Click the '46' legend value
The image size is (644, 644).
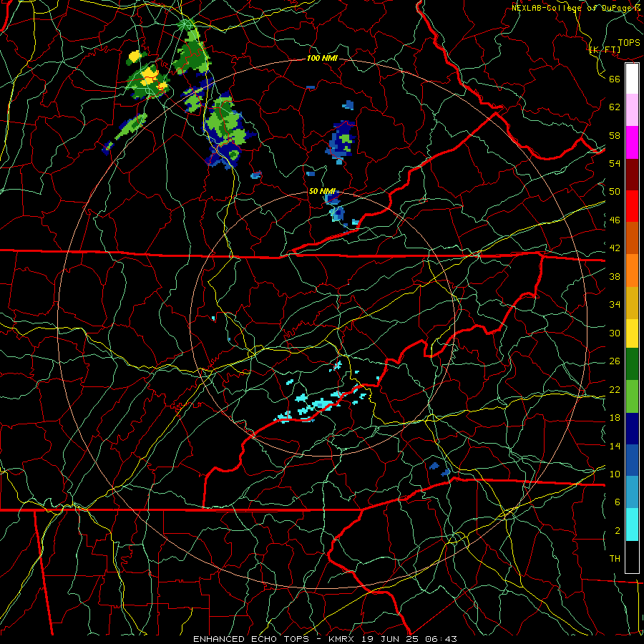click(x=615, y=220)
